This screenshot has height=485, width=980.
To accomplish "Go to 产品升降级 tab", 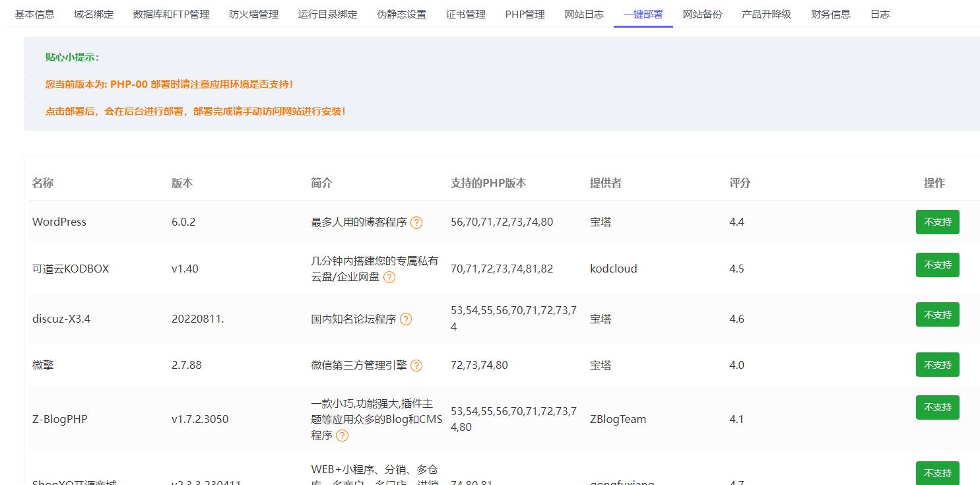I will pyautogui.click(x=766, y=14).
